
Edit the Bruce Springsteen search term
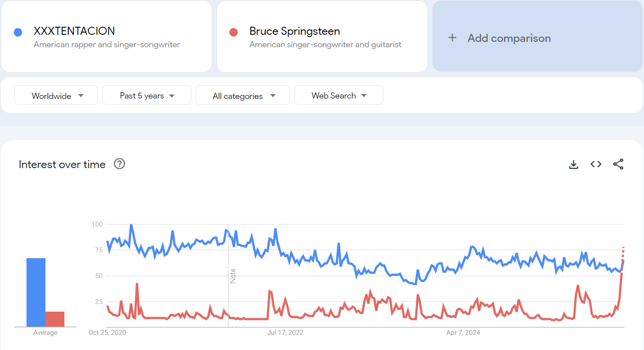295,31
